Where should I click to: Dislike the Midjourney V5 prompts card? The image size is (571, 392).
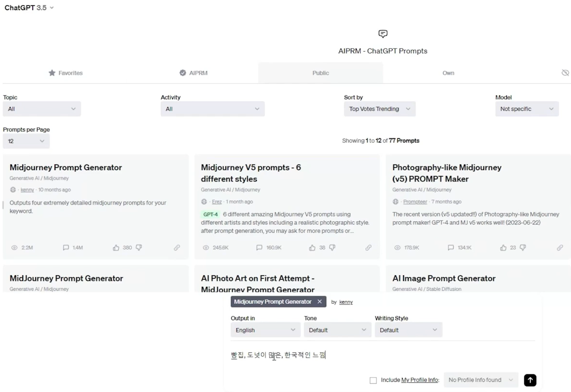[332, 248]
